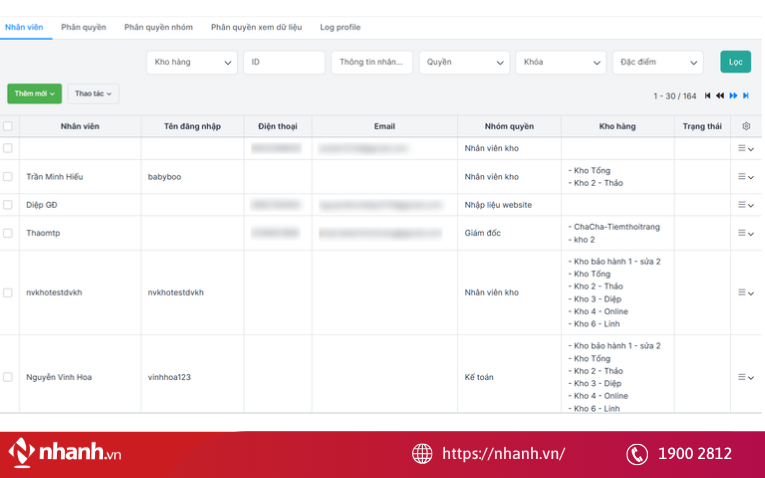Screen dimensions: 765x478
Task: Open the Phân quyền tab
Action: [x=83, y=27]
